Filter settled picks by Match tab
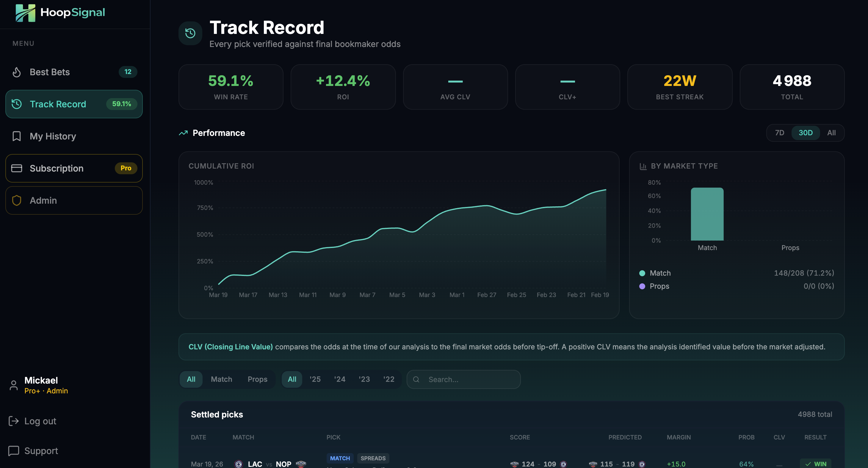Viewport: 868px width, 468px height. point(221,379)
